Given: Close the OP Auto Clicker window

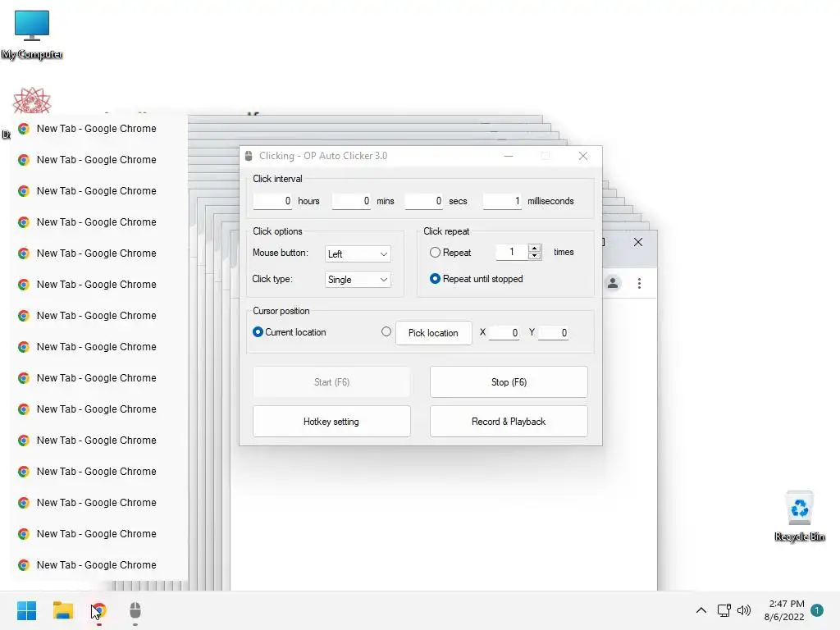Looking at the screenshot, I should [x=583, y=156].
